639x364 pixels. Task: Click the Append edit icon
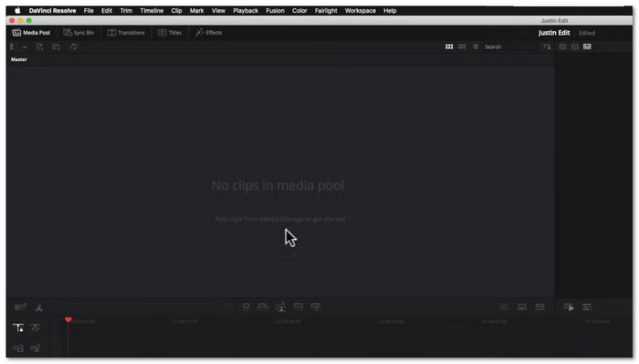pos(245,307)
